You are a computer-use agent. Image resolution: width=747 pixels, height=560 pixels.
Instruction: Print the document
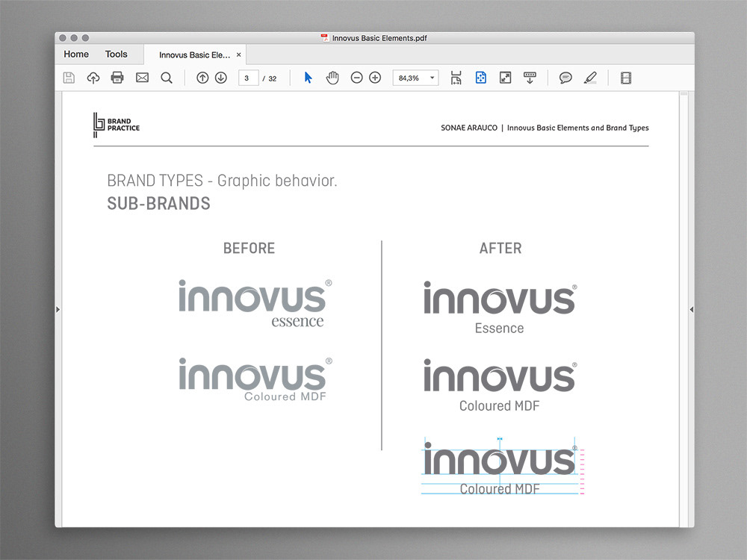point(117,78)
